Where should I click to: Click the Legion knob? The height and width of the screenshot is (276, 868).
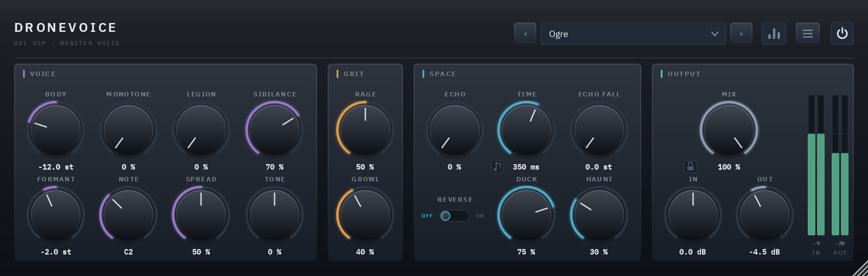(x=201, y=130)
